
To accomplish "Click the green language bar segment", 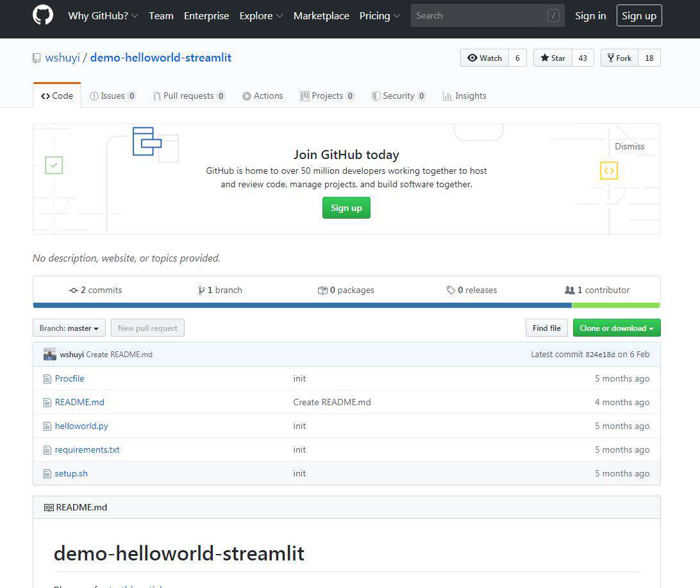I will (616, 305).
